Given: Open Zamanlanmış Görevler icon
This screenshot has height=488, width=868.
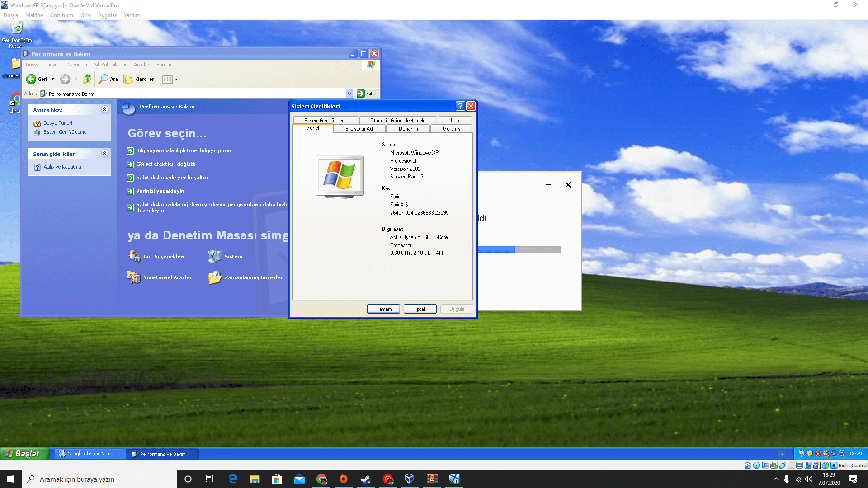Looking at the screenshot, I should click(x=215, y=277).
